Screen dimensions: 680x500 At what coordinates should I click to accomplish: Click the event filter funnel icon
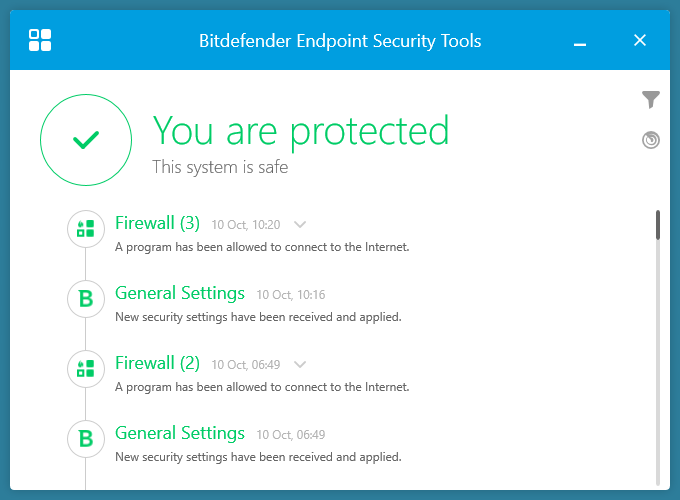click(x=651, y=99)
